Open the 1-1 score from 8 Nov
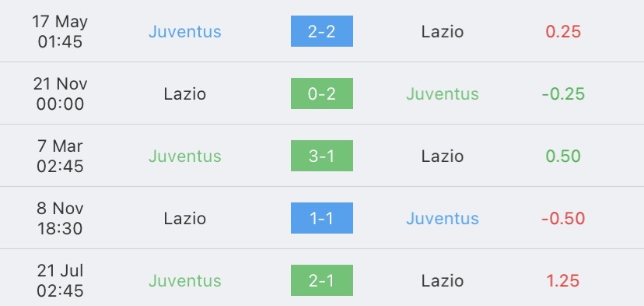The height and width of the screenshot is (306, 644). point(321,218)
